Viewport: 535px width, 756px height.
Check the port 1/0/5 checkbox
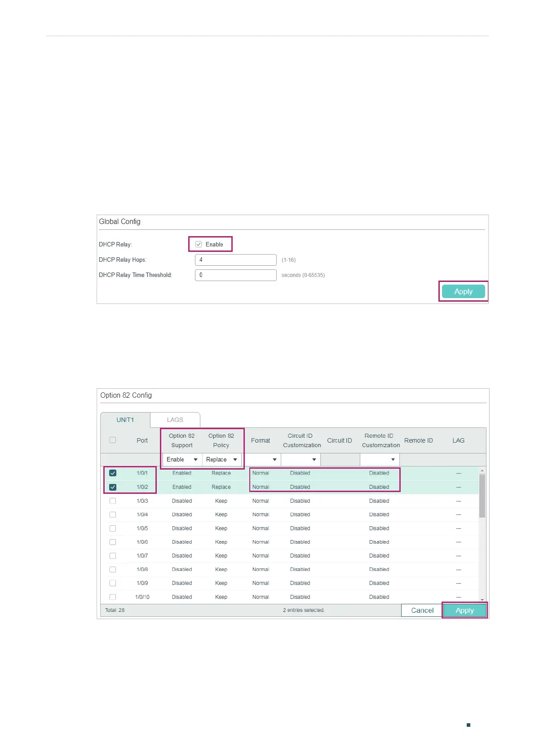tap(113, 528)
